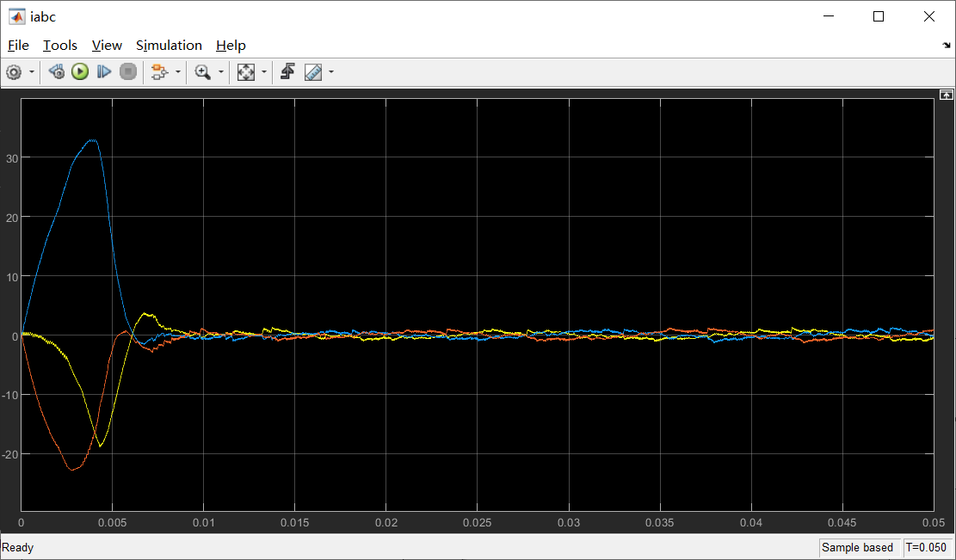Expand the dropdown beside the highlight block icon
Image resolution: width=956 pixels, height=560 pixels.
coord(178,72)
